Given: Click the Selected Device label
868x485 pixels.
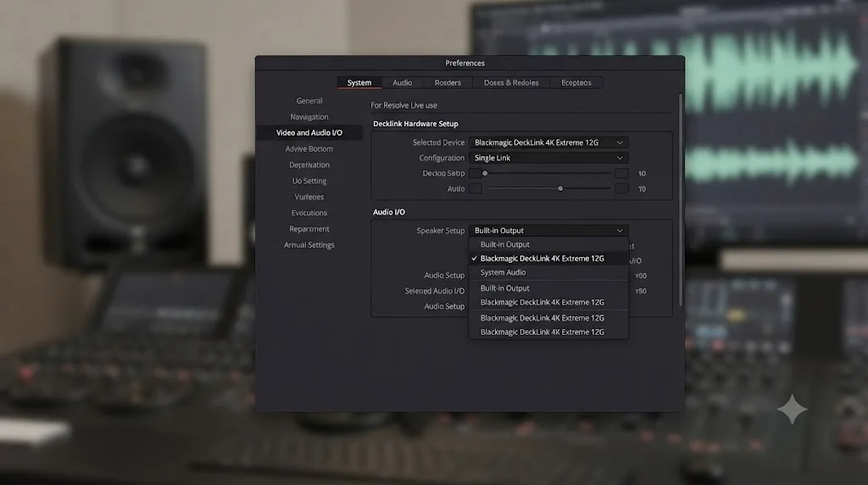Looking at the screenshot, I should tap(438, 142).
